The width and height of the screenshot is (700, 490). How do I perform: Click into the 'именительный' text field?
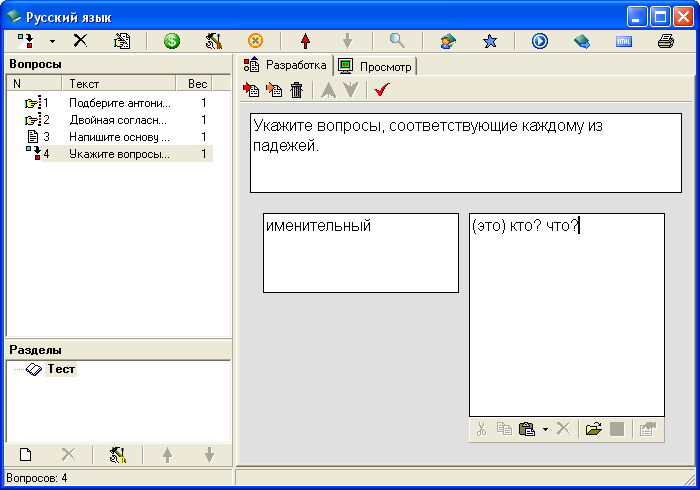(x=360, y=252)
